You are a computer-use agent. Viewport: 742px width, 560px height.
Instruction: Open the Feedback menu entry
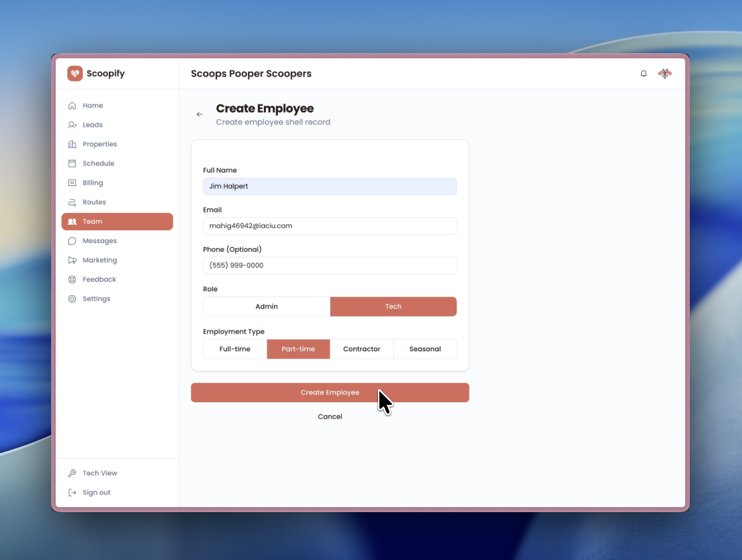point(99,279)
